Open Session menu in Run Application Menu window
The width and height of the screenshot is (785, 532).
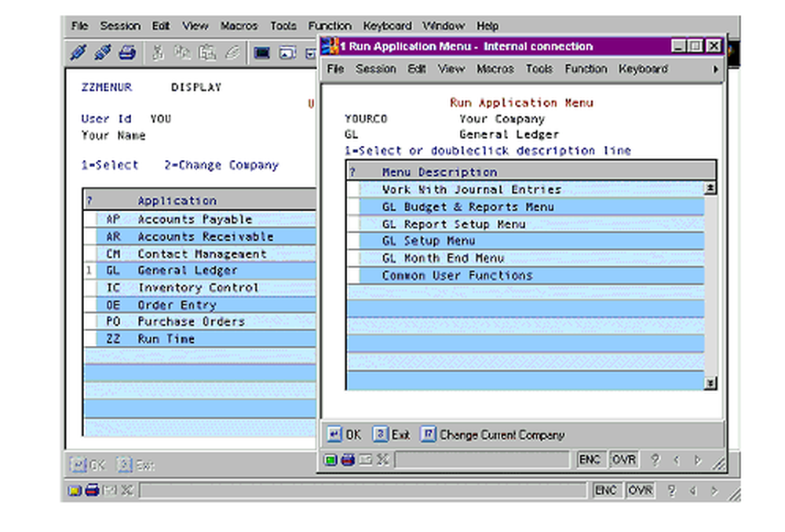(375, 69)
